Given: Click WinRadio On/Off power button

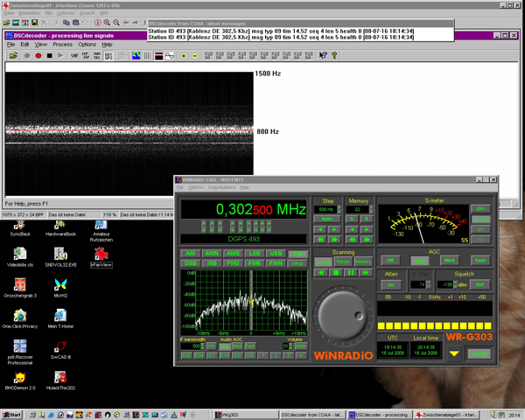Looking at the screenshot, I should coord(479,353).
